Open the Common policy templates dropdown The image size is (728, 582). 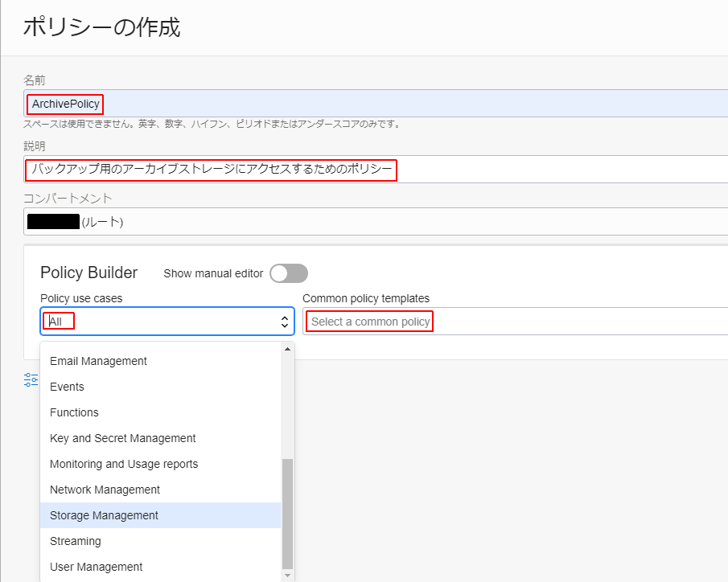[516, 322]
